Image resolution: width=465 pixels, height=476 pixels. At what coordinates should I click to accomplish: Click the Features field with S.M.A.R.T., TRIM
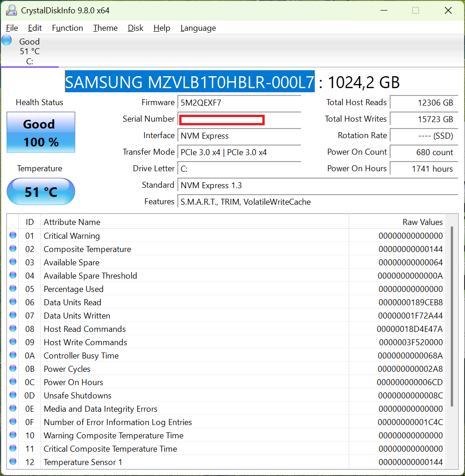click(x=318, y=202)
